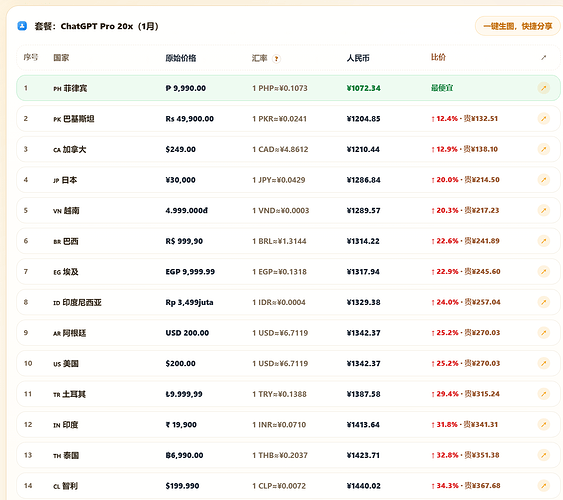Click the 1 TRY≈¥0.1388 exchange rate
Screen dimensions: 563x500
point(279,394)
